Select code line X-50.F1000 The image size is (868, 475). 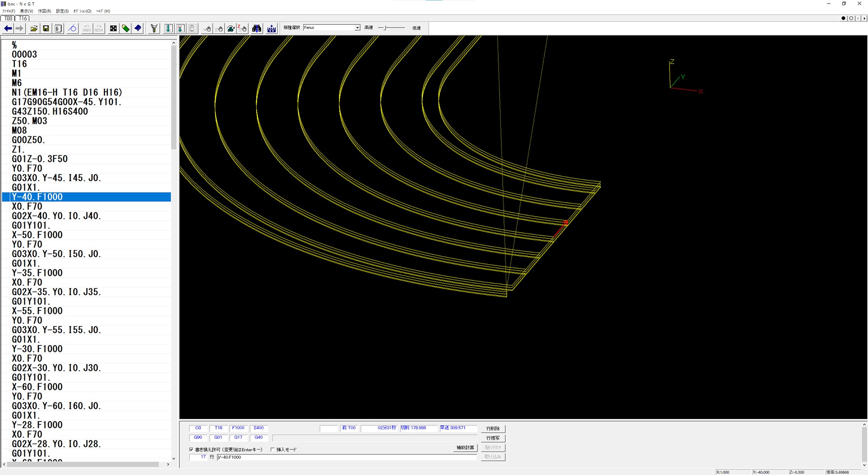click(x=37, y=235)
